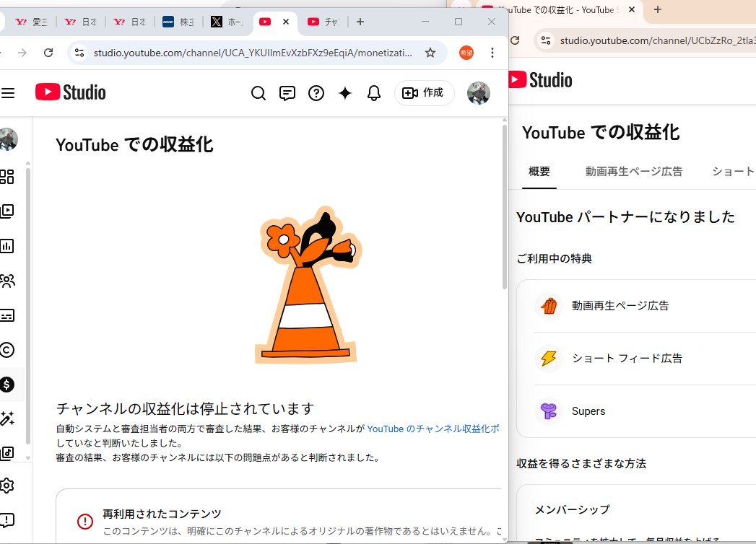
Task: Open the orange Chrome profile icon
Action: [466, 53]
